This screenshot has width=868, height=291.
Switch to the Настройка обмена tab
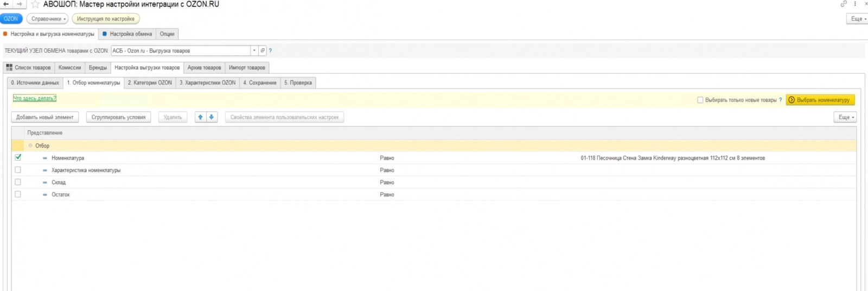click(x=127, y=34)
